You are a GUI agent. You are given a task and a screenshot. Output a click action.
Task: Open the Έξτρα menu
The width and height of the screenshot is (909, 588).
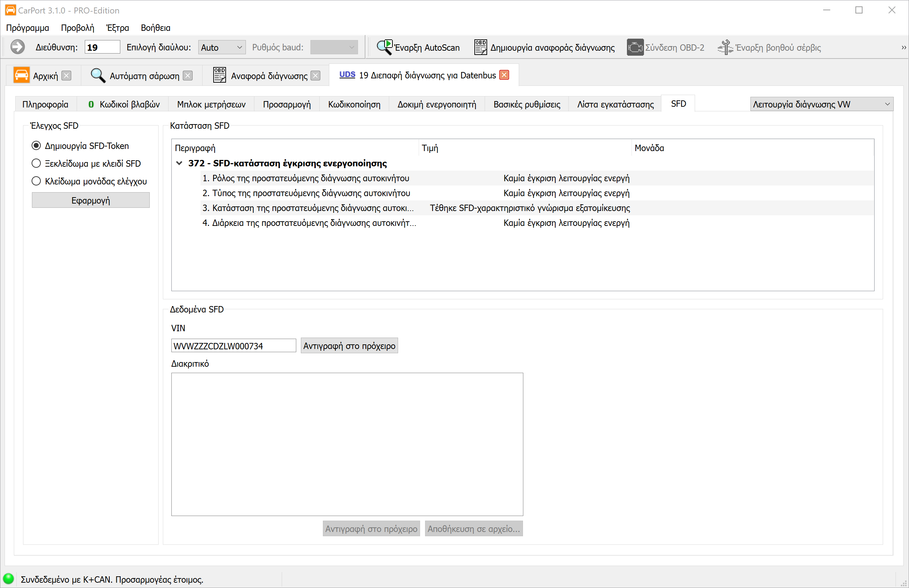tap(117, 28)
